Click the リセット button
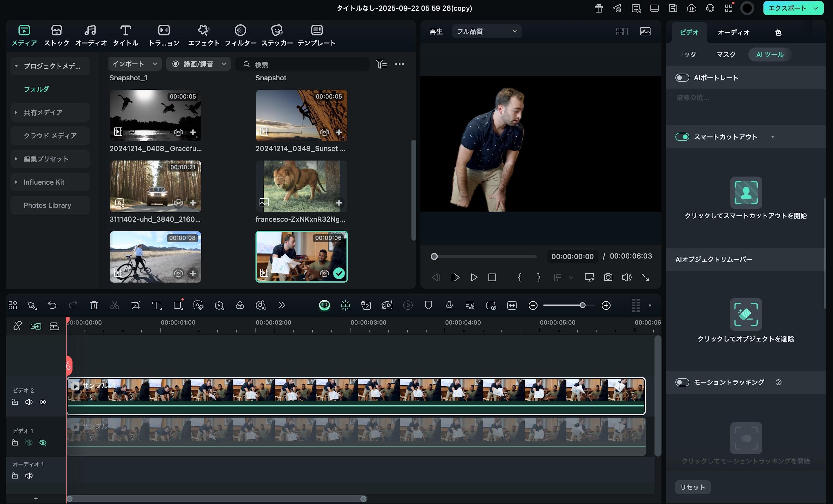 (693, 487)
